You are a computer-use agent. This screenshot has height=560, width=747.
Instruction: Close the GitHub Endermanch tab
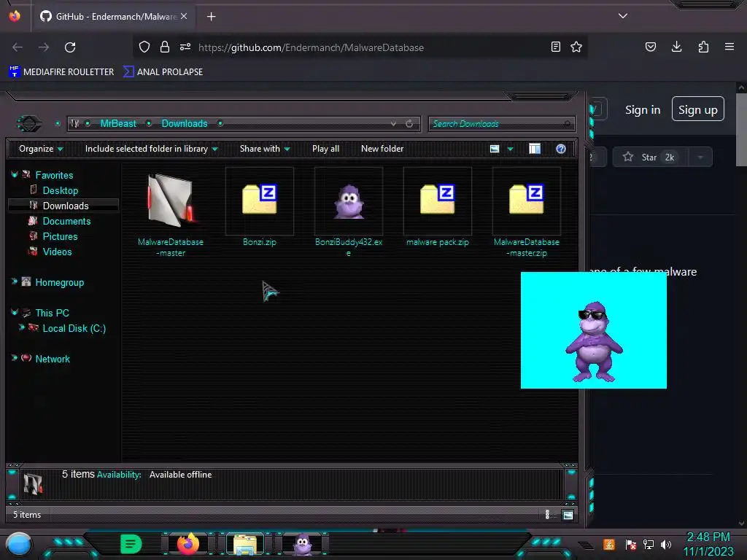184,16
